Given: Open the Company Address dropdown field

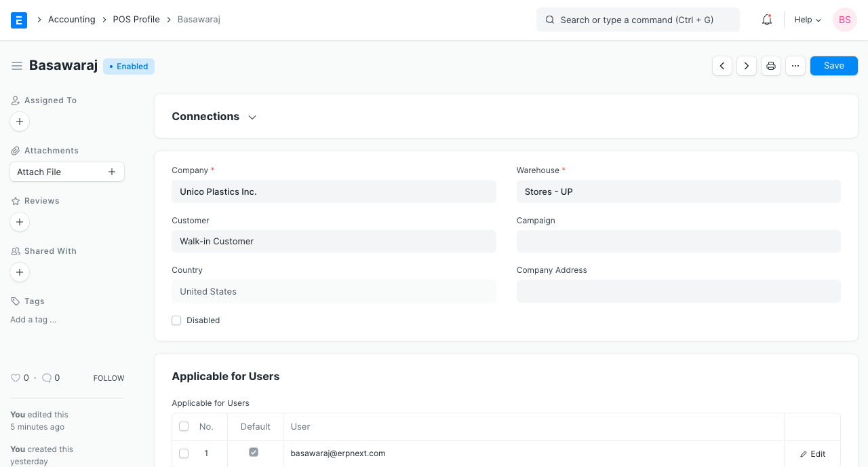Looking at the screenshot, I should 678,291.
